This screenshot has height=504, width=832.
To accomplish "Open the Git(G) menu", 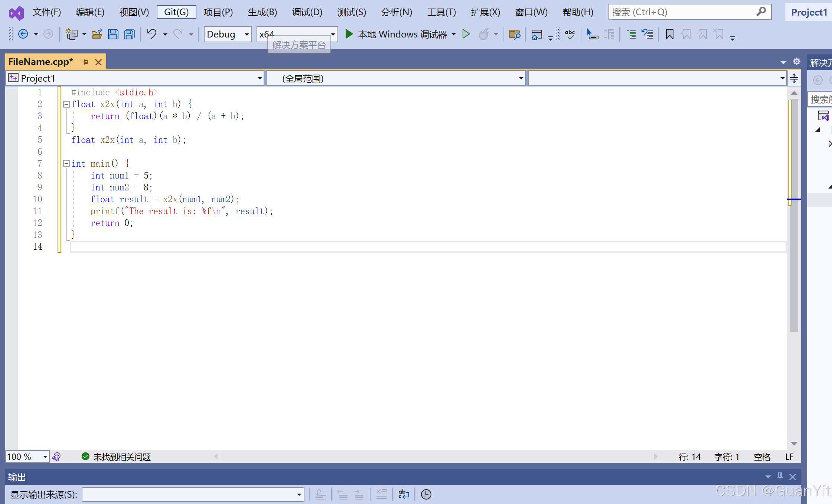I will coord(176,12).
